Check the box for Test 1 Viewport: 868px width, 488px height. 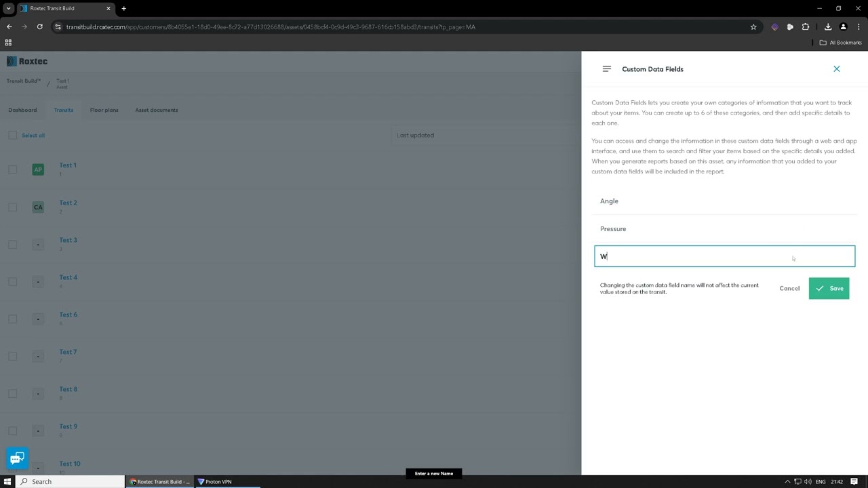coord(13,169)
